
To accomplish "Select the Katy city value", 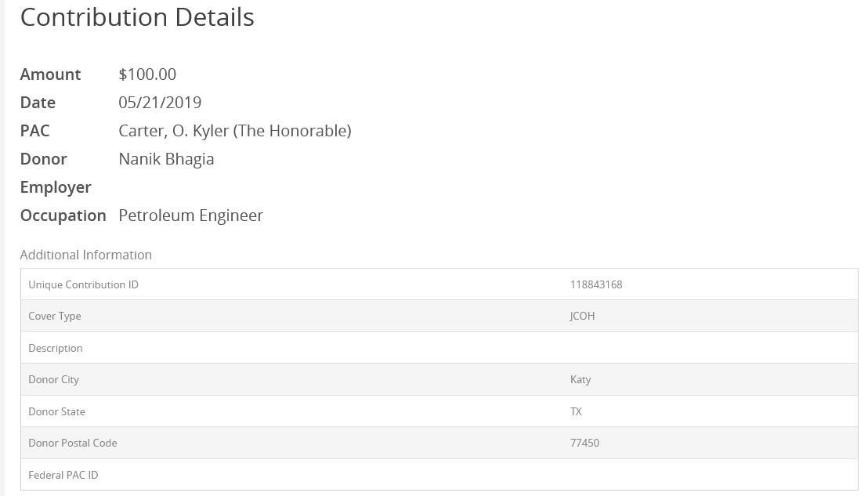I will tap(580, 380).
